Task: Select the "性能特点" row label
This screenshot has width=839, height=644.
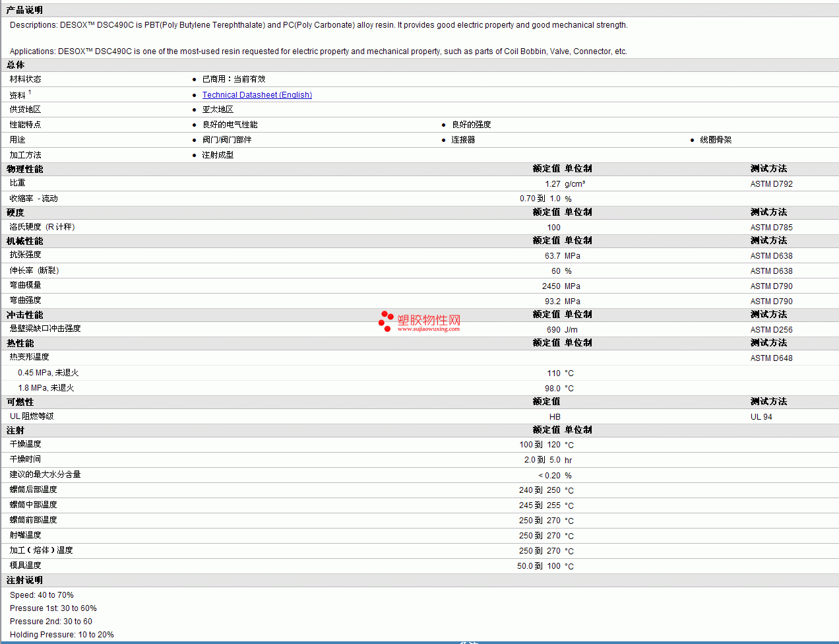Action: click(25, 125)
